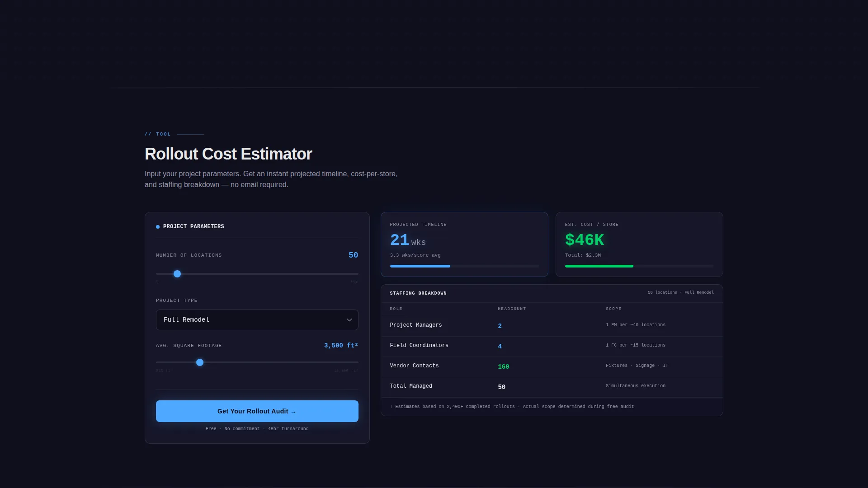Click the ROLE column header
Screen dimensions: 868x488
[396, 309]
